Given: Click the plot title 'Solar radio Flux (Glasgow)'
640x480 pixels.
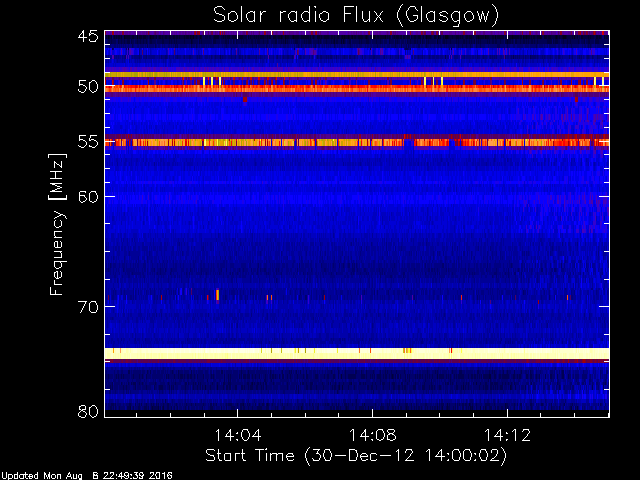Looking at the screenshot, I should coord(356,16).
